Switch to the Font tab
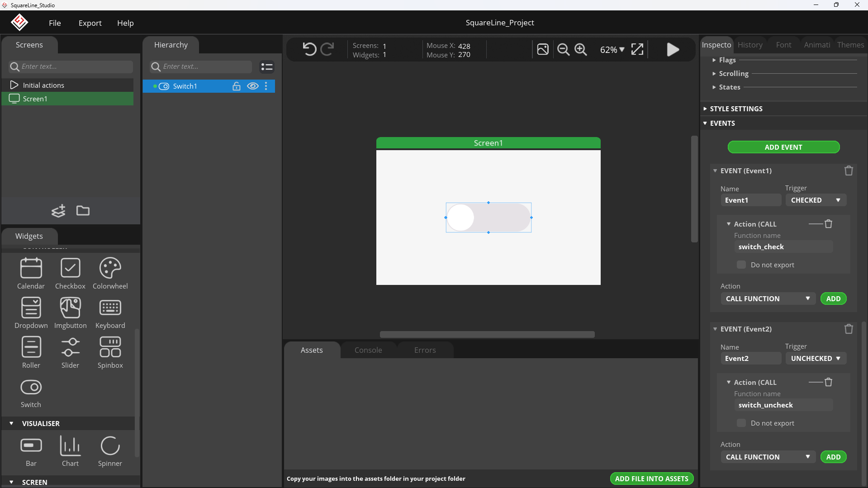The height and width of the screenshot is (488, 868). 783,44
